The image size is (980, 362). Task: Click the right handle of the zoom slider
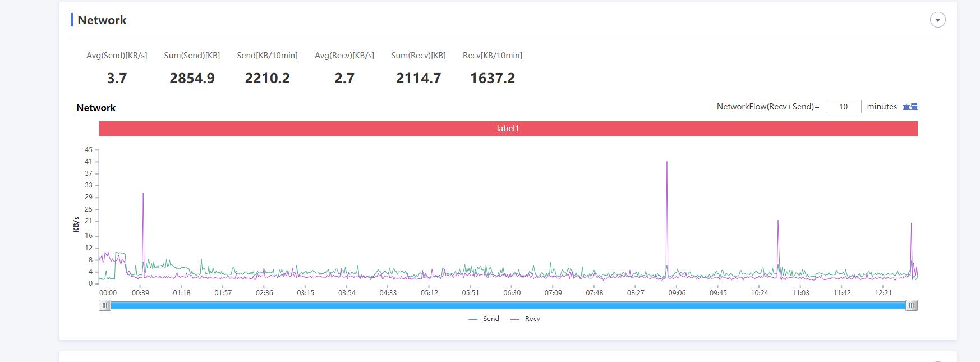pos(912,305)
